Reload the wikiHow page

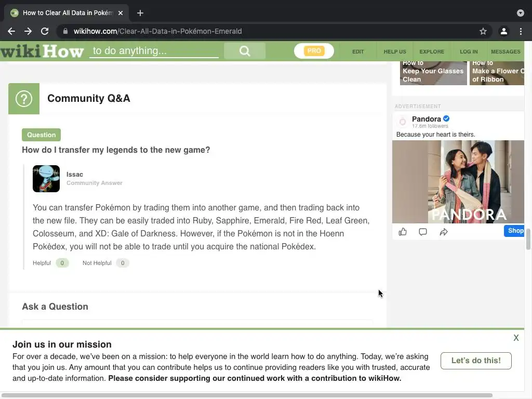[x=45, y=31]
